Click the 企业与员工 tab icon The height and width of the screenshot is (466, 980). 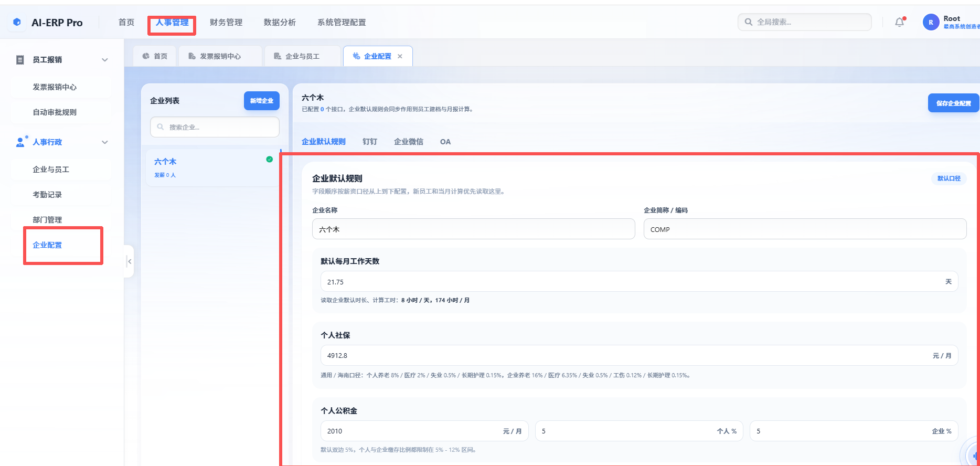278,56
